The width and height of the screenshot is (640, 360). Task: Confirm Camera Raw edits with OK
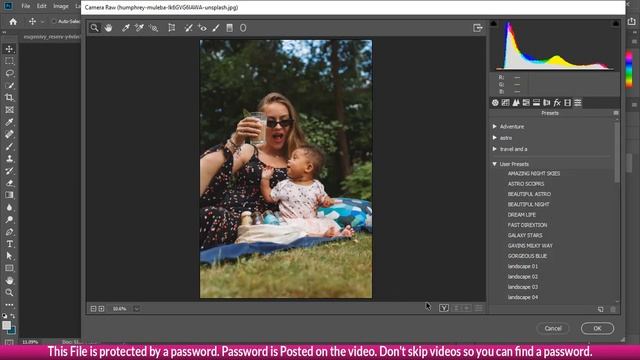coord(597,328)
